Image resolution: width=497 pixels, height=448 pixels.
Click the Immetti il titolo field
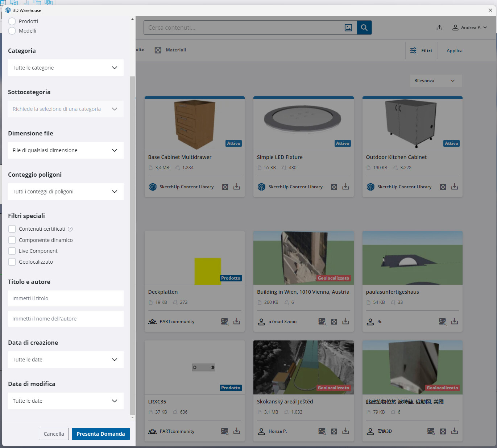click(66, 298)
